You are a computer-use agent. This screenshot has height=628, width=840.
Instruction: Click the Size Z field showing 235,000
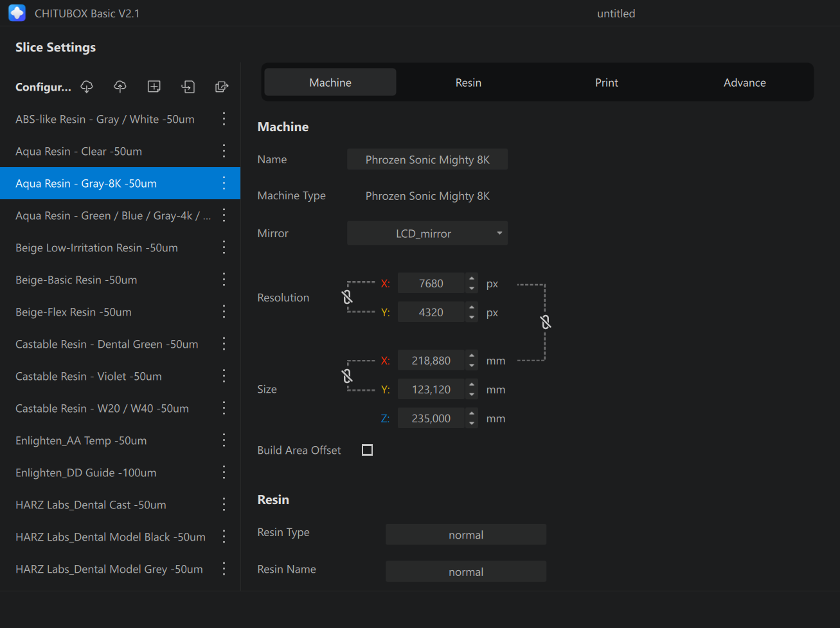coord(431,418)
